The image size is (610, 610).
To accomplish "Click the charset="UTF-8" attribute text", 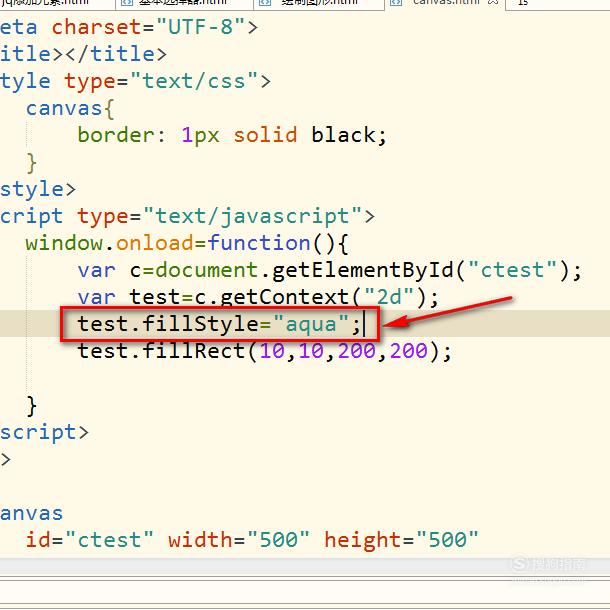I will click(148, 27).
